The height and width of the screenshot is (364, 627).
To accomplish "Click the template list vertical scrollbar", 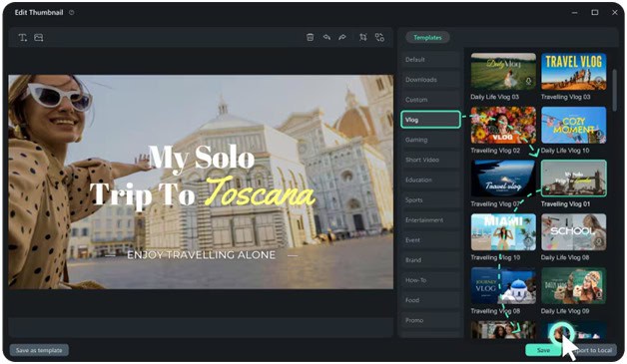I will tap(615, 90).
